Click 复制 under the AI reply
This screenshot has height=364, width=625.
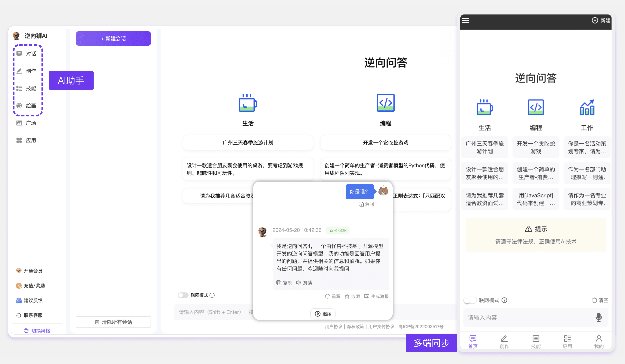tap(284, 283)
